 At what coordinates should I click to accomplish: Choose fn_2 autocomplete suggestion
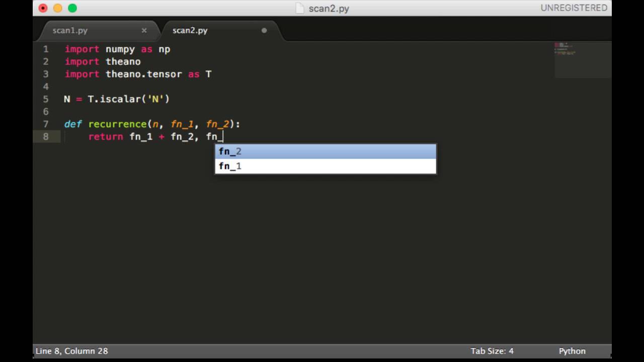click(326, 151)
